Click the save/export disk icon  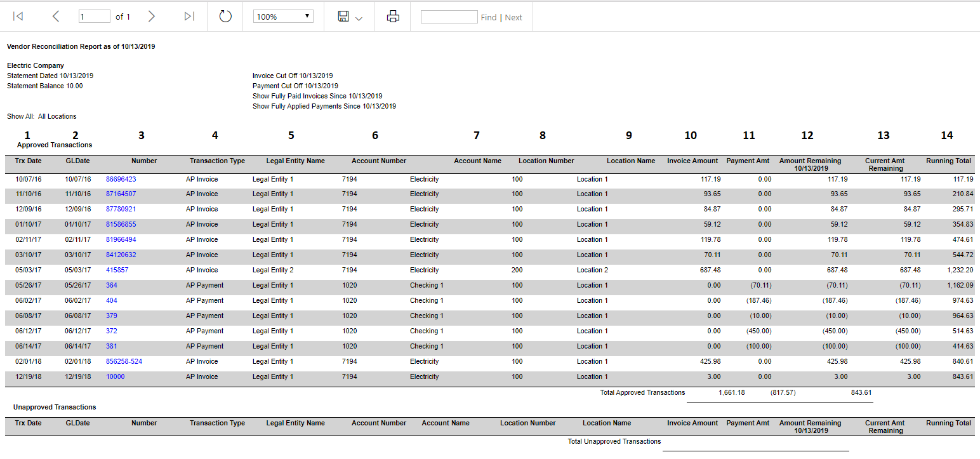point(343,17)
